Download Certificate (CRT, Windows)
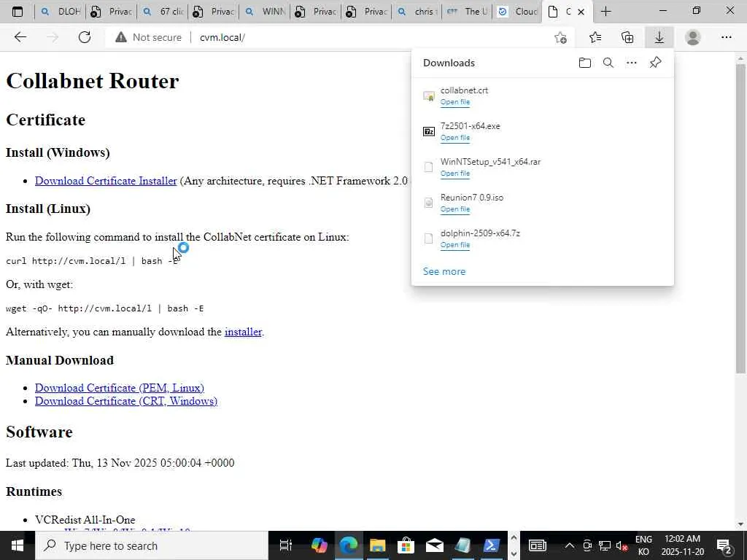Image resolution: width=747 pixels, height=560 pixels. coord(126,401)
